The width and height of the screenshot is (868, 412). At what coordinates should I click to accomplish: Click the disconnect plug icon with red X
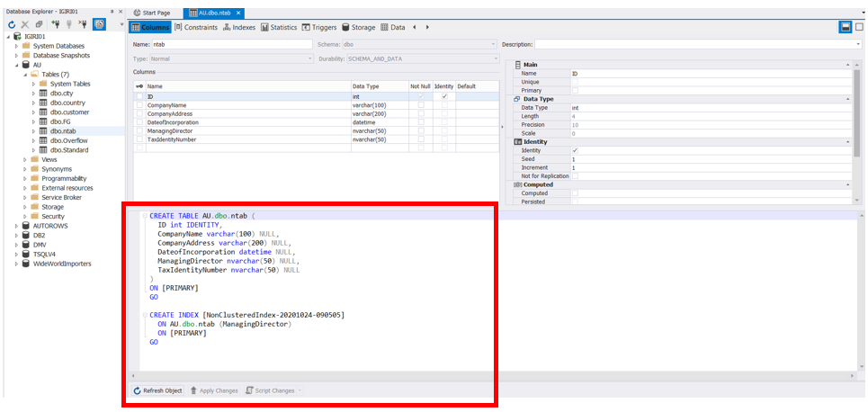point(83,24)
